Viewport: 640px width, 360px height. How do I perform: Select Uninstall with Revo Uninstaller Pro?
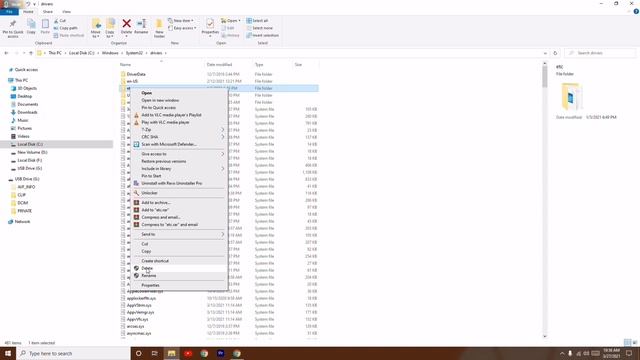tap(179, 184)
